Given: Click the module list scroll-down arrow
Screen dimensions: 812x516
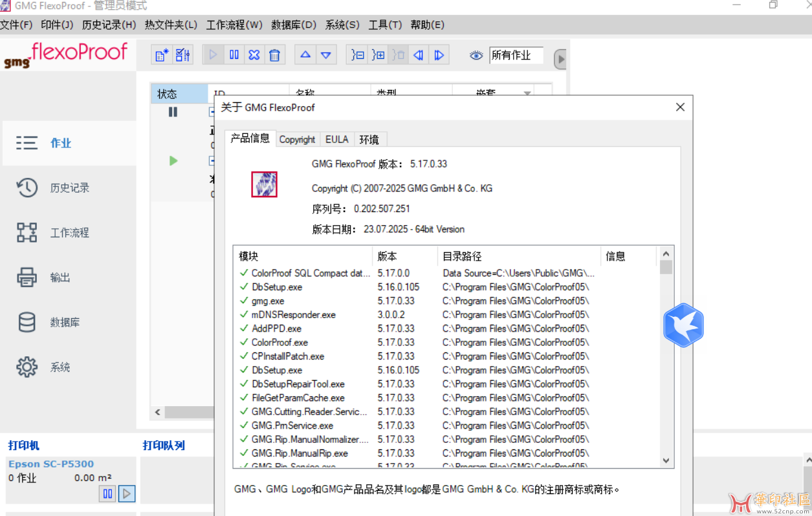Looking at the screenshot, I should [666, 460].
